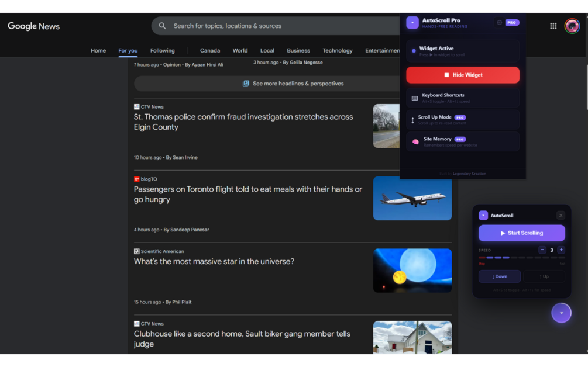This screenshot has width=588, height=367.
Task: Open the Canada section
Action: [210, 51]
